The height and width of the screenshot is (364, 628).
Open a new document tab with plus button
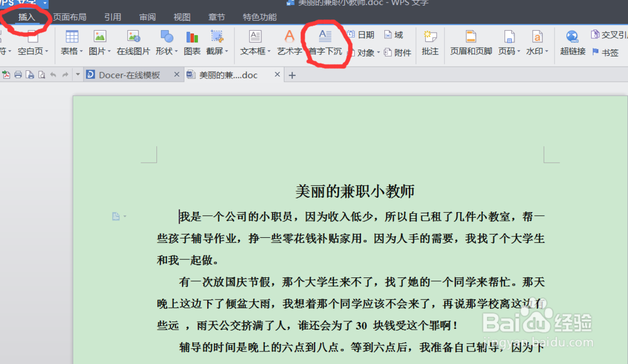pyautogui.click(x=293, y=74)
